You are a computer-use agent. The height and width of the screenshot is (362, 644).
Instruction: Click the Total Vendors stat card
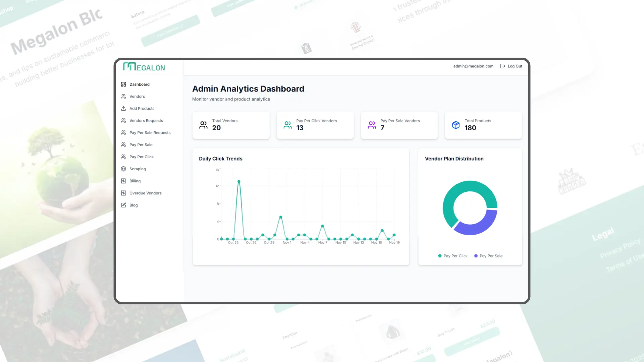tap(231, 125)
